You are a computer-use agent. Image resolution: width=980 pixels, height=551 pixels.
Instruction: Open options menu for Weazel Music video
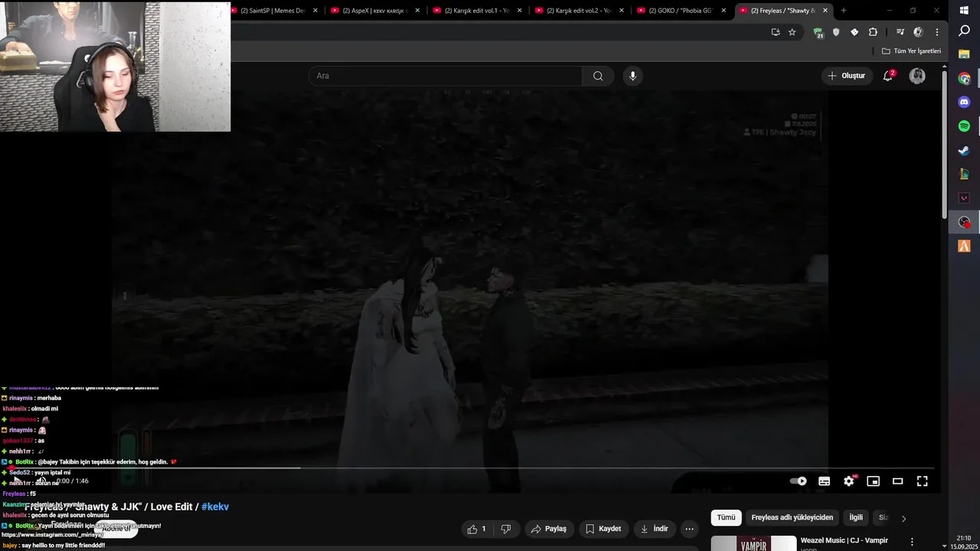pyautogui.click(x=912, y=542)
